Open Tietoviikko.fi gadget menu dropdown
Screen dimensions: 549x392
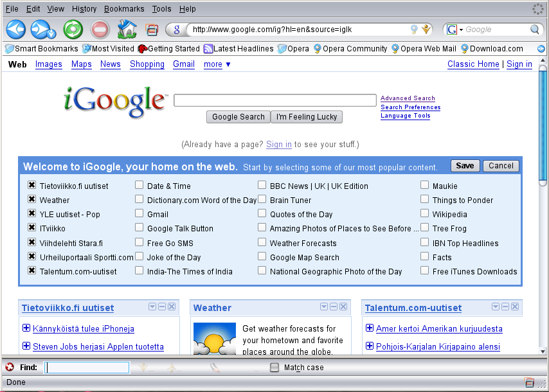coord(152,307)
